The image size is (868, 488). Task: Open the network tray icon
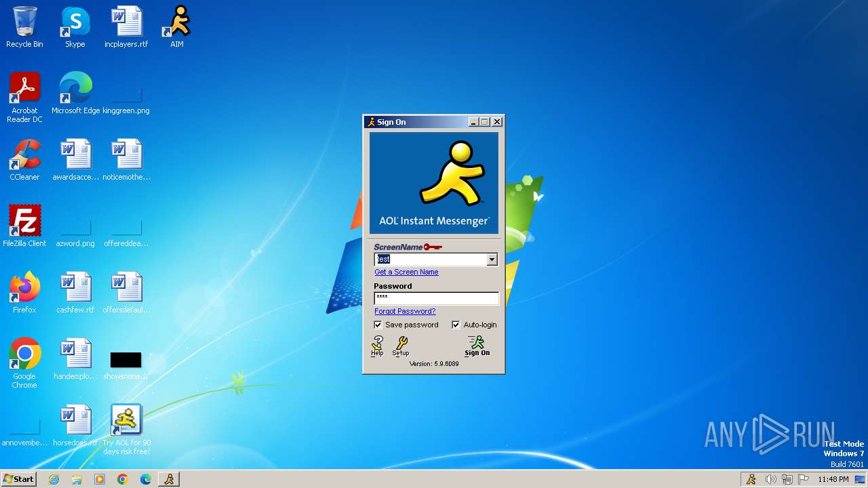(x=787, y=479)
